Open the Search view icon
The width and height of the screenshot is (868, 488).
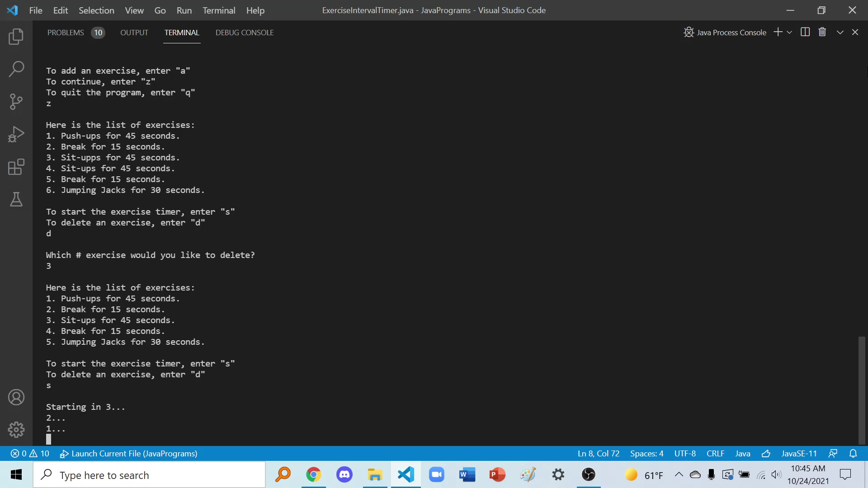click(16, 69)
